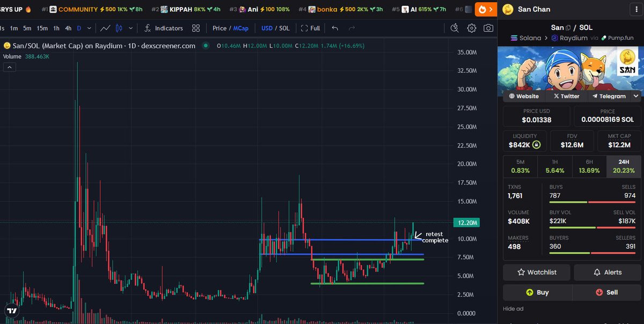Enter Full screen chart mode

310,28
